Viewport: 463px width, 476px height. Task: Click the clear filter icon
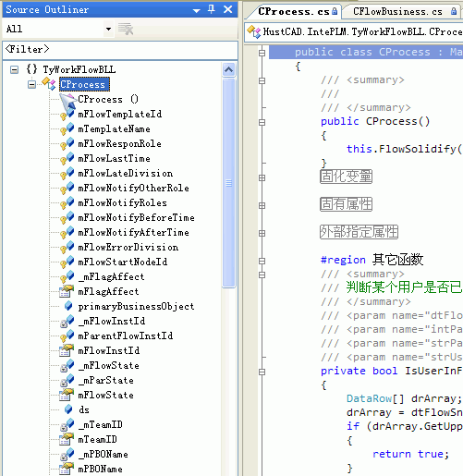[x=126, y=29]
